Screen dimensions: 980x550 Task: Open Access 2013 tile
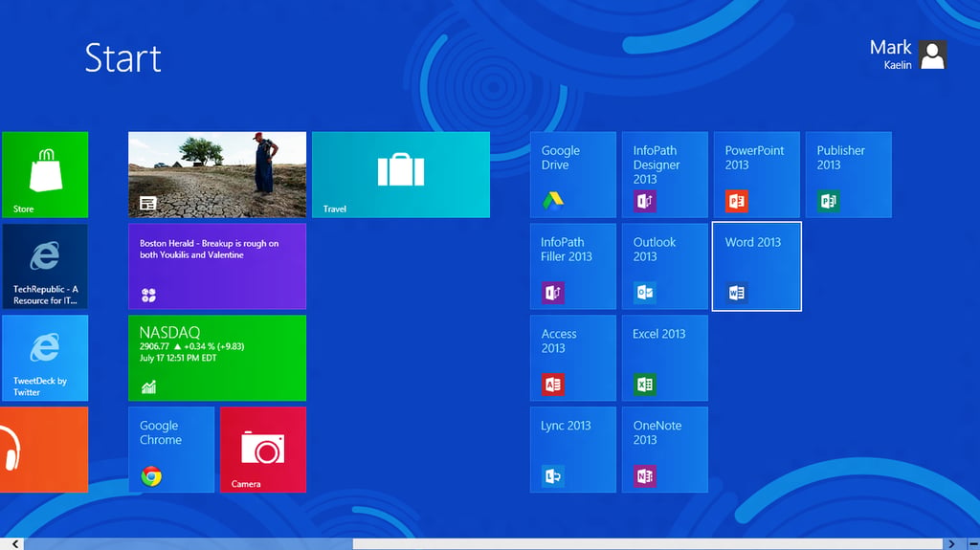tap(573, 358)
